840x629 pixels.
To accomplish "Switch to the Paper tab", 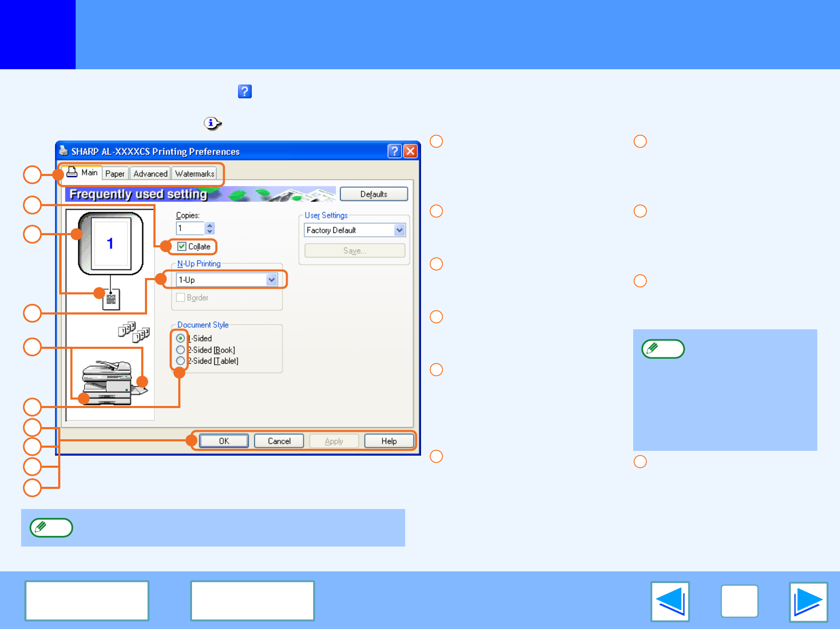I will 115,174.
